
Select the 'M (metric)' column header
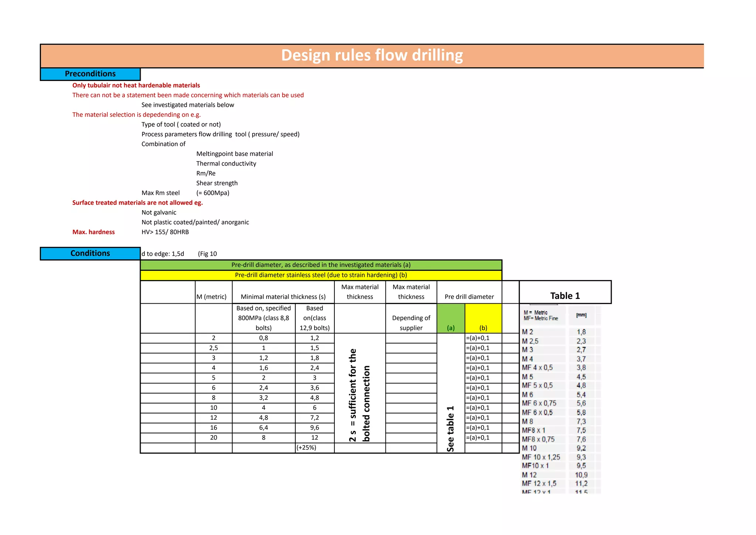(212, 297)
